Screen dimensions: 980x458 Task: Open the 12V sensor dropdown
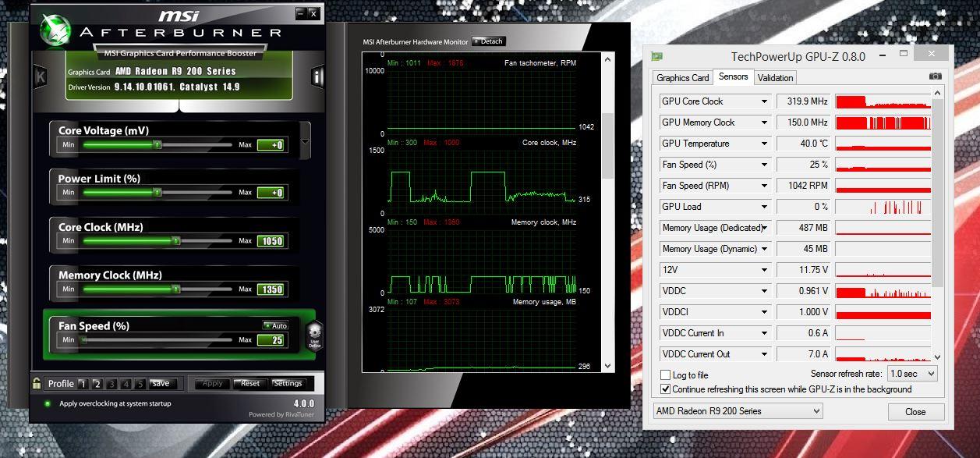pos(764,270)
